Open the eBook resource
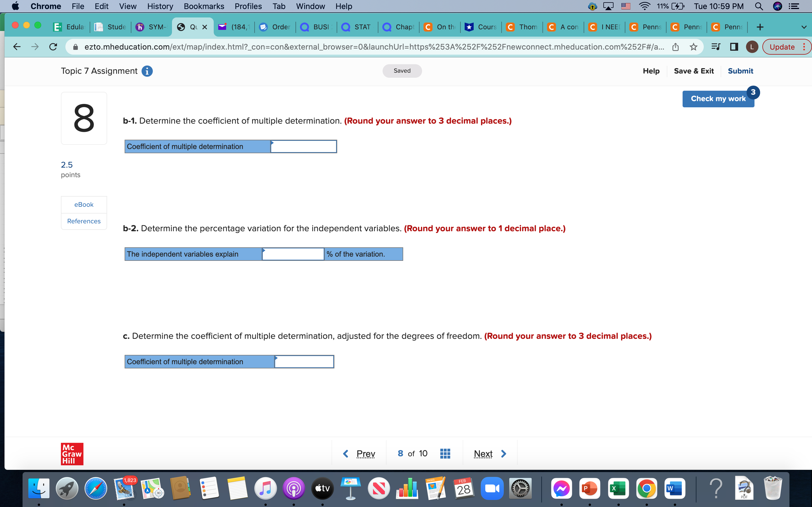 coord(83,204)
